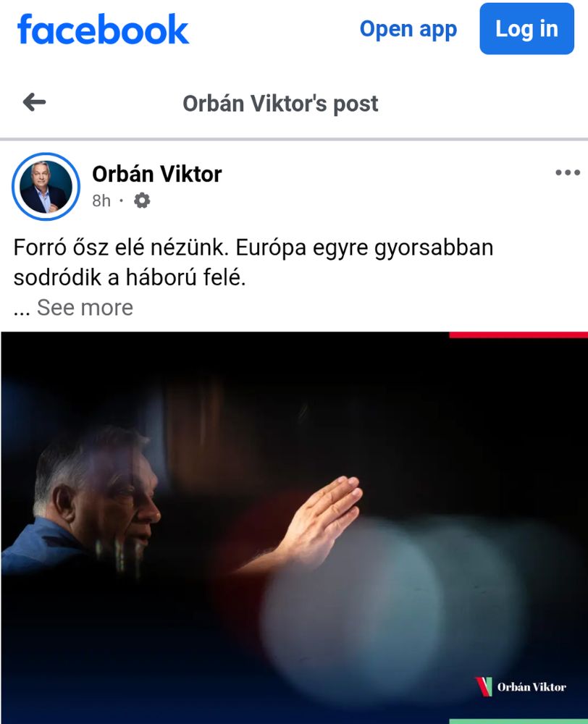Screen dimensions: 588x724
Task: Open Orbán Viktor's profile picture avatar
Action: point(46,187)
